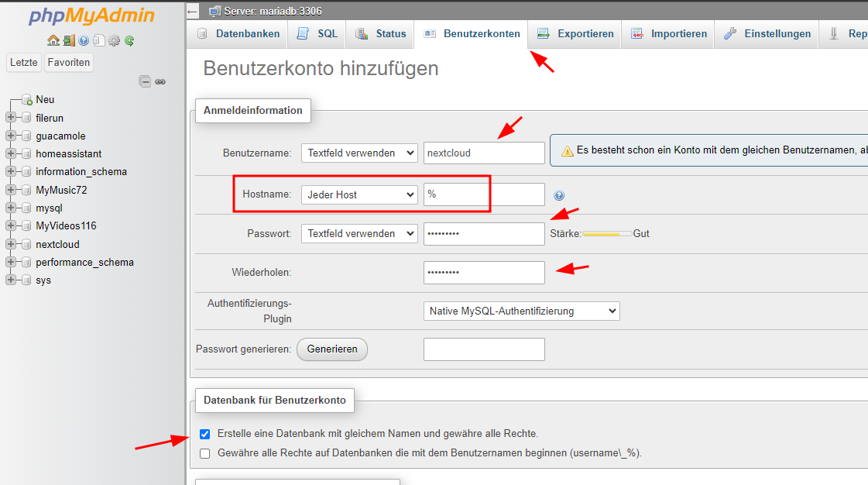The image size is (868, 485).
Task: Click the database icon next to information_schema
Action: coord(26,172)
